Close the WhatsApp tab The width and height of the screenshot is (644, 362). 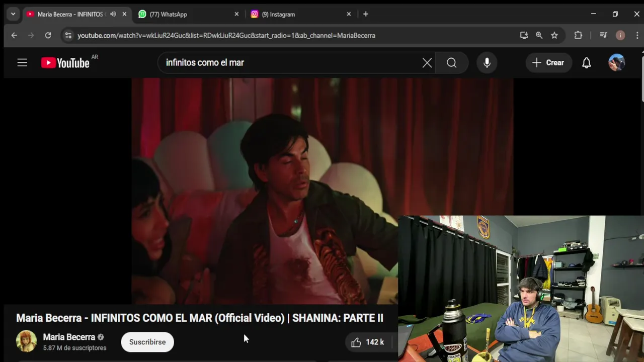click(236, 14)
